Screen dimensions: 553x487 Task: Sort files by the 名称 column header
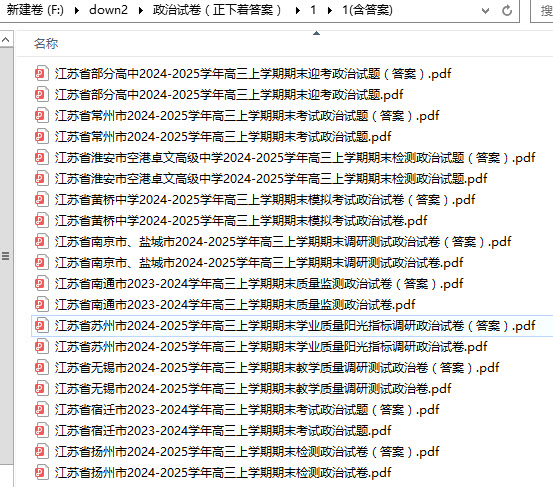point(46,44)
